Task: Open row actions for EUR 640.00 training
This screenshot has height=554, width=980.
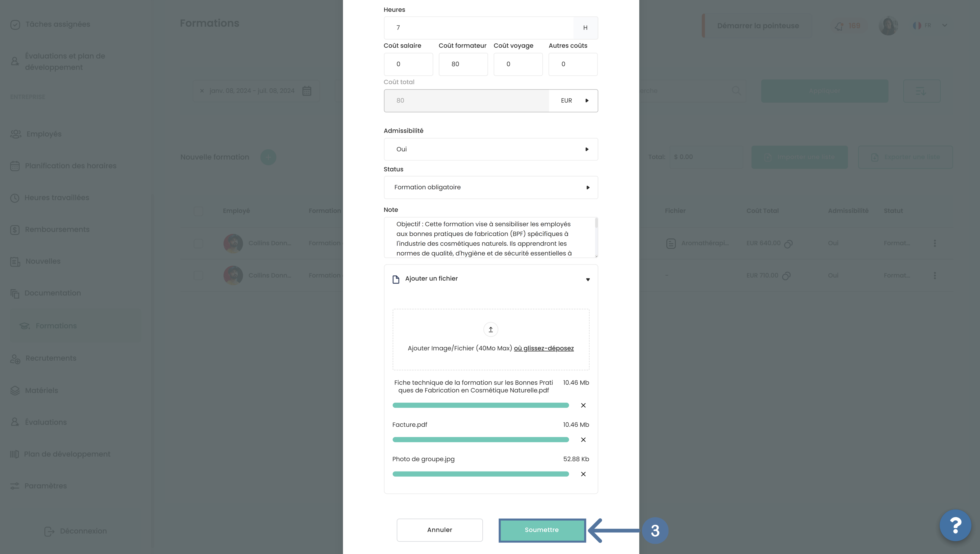Action: [934, 243]
